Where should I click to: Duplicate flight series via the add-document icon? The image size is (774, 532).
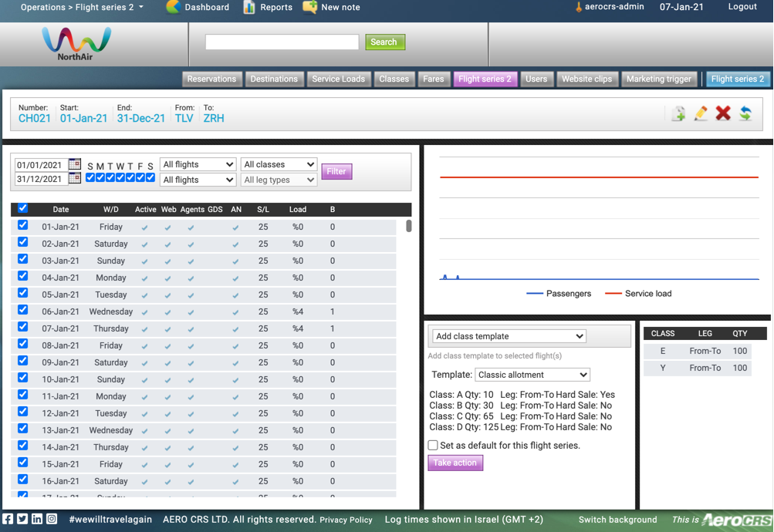point(678,113)
